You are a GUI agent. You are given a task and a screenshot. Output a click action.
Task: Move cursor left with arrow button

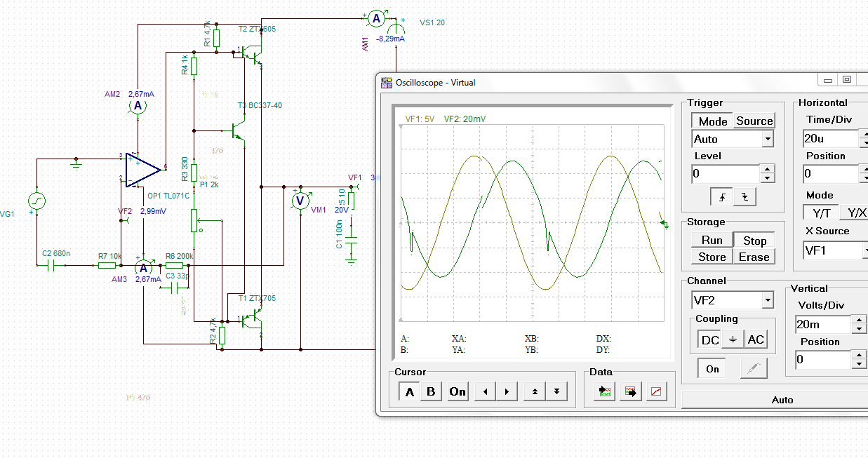pyautogui.click(x=484, y=391)
